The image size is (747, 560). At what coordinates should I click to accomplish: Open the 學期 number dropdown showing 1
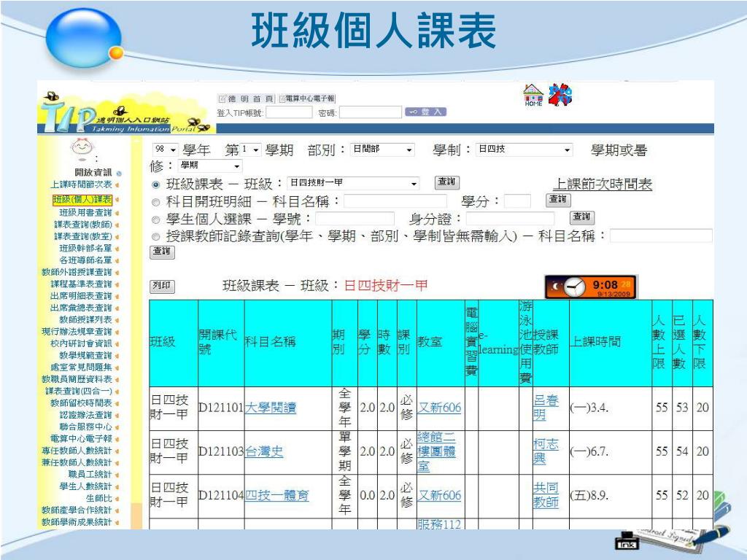(251, 149)
